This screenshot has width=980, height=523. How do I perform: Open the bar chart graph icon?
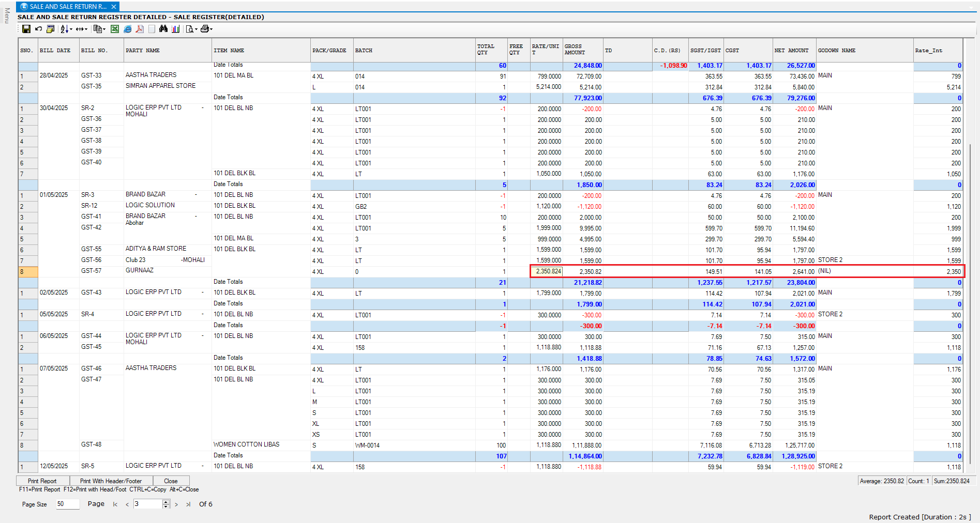pyautogui.click(x=176, y=29)
